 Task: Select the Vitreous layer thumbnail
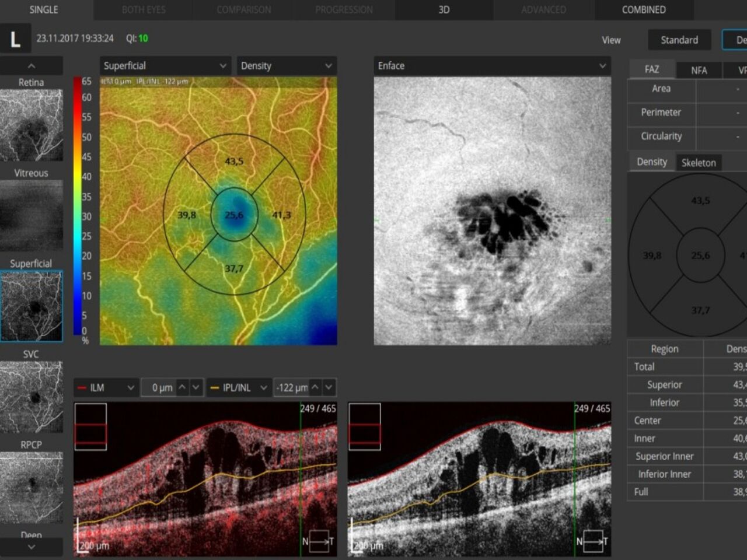pos(32,215)
